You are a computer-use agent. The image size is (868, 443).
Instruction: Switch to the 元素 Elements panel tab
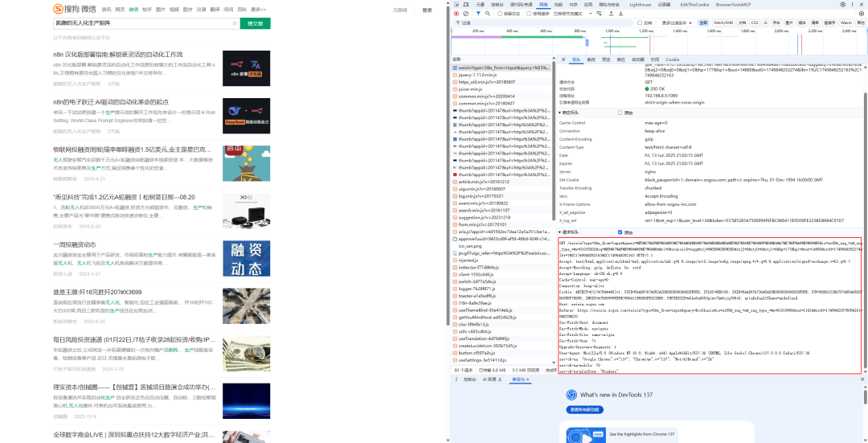(481, 4)
